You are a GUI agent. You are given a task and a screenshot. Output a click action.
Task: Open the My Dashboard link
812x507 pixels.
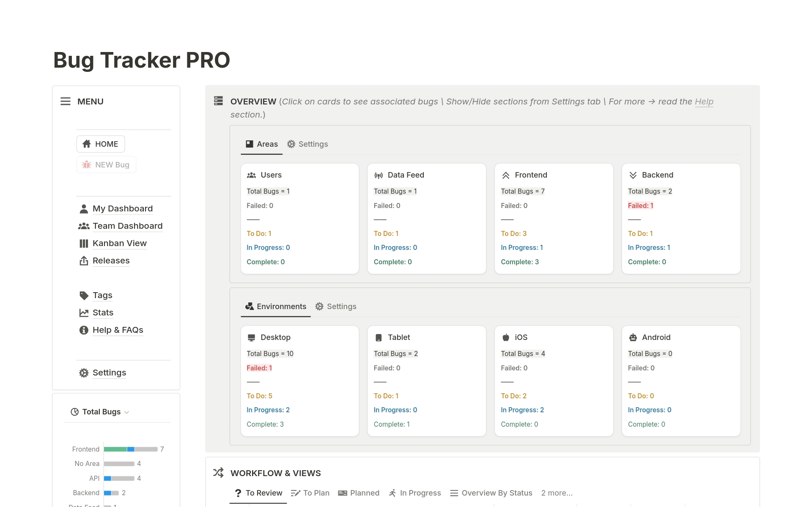pos(123,209)
